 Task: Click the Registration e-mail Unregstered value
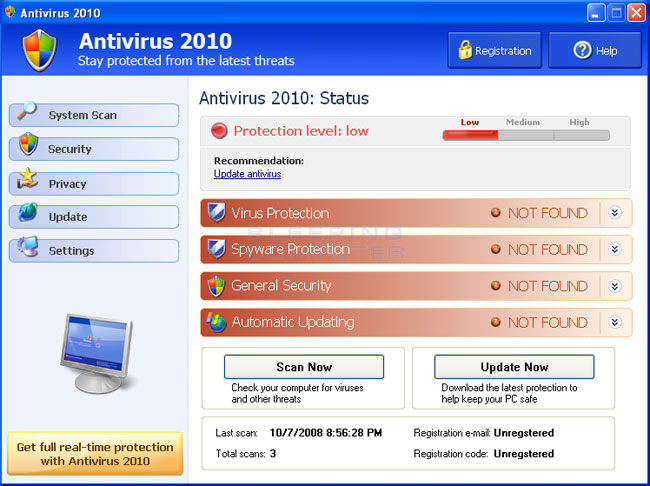tap(524, 433)
